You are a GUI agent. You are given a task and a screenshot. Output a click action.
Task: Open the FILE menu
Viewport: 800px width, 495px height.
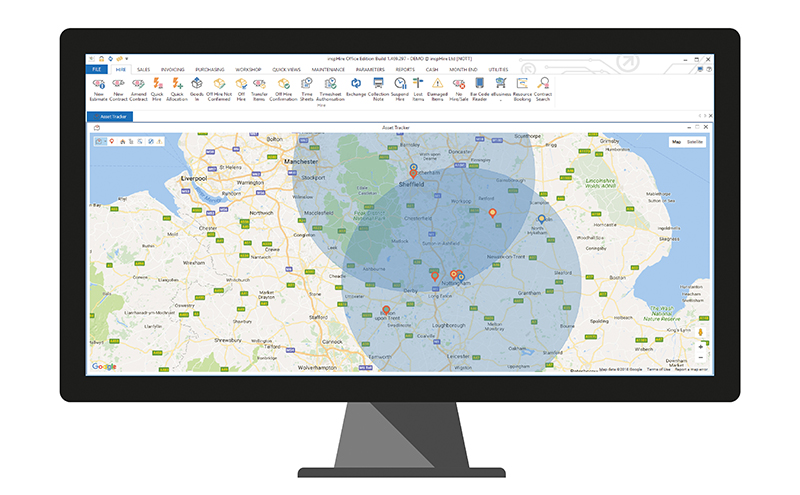(96, 69)
